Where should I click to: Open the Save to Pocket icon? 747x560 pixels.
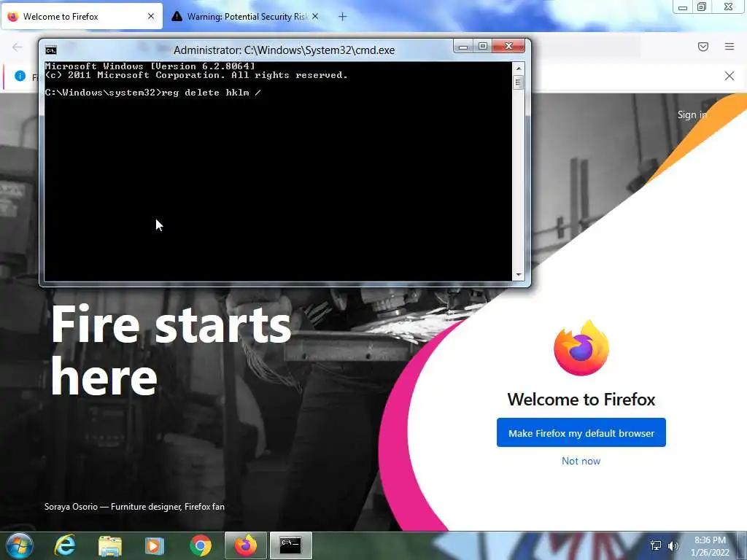[x=703, y=47]
